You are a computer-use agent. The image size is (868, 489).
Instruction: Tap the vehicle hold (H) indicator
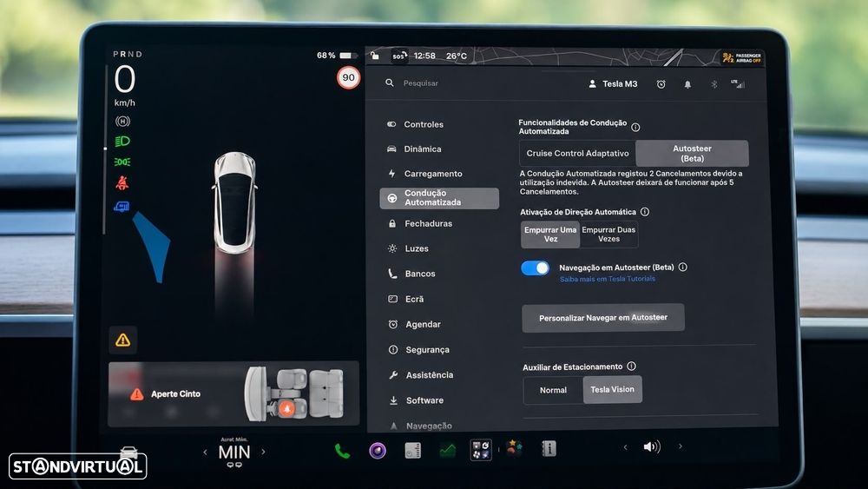(123, 121)
